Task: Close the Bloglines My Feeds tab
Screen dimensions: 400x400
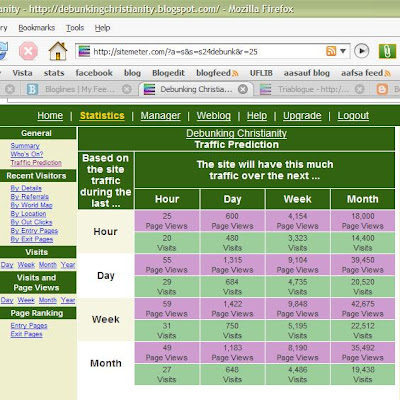Action: (127, 89)
